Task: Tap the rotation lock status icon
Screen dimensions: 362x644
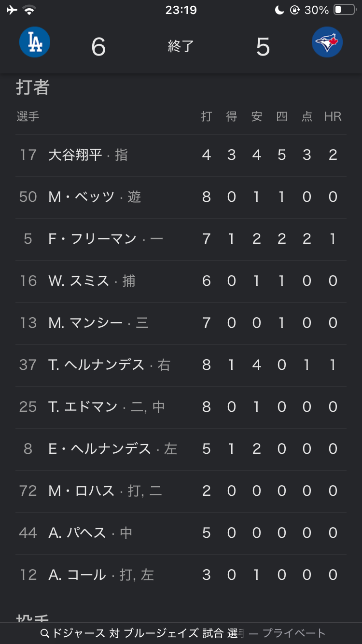Action: pos(294,10)
